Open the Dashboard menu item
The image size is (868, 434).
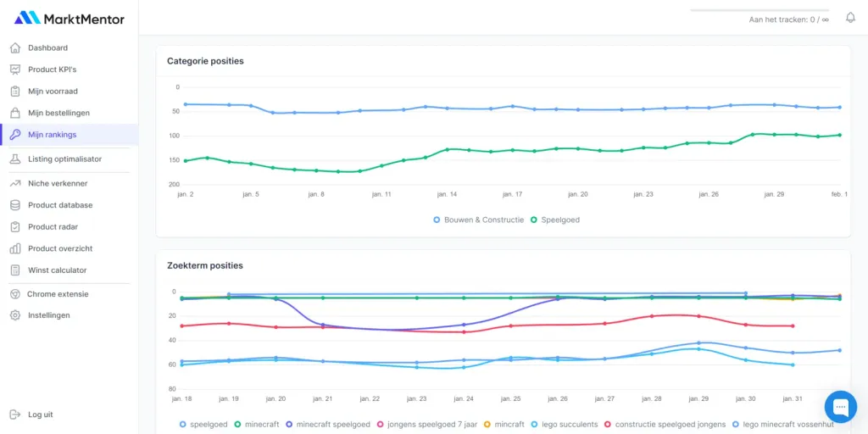pyautogui.click(x=47, y=48)
